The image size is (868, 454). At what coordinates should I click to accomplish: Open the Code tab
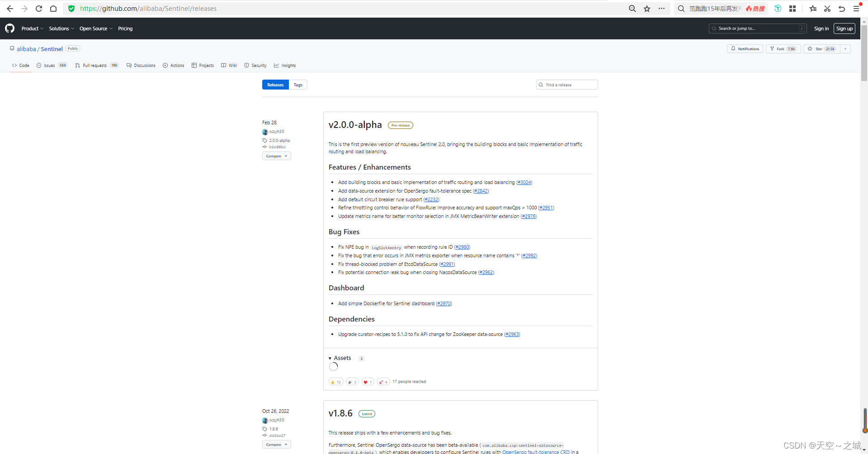(21, 66)
